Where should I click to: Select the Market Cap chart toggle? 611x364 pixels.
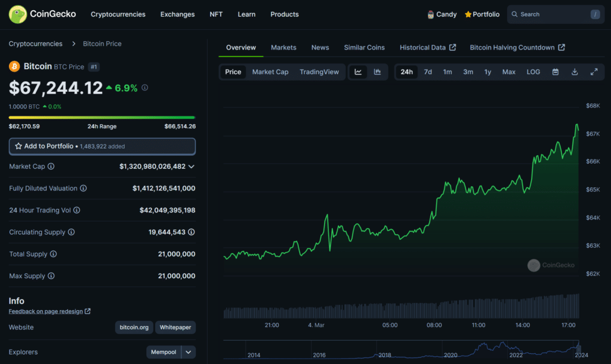pos(270,72)
